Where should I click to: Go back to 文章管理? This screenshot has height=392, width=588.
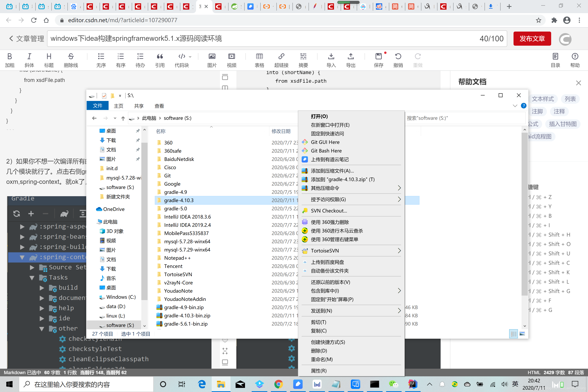[26, 39]
